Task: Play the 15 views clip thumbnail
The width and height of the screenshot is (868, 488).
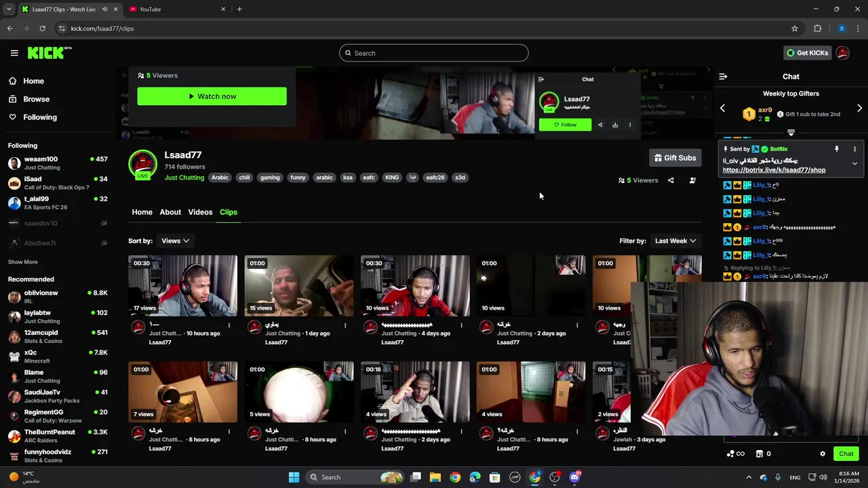Action: coord(299,286)
